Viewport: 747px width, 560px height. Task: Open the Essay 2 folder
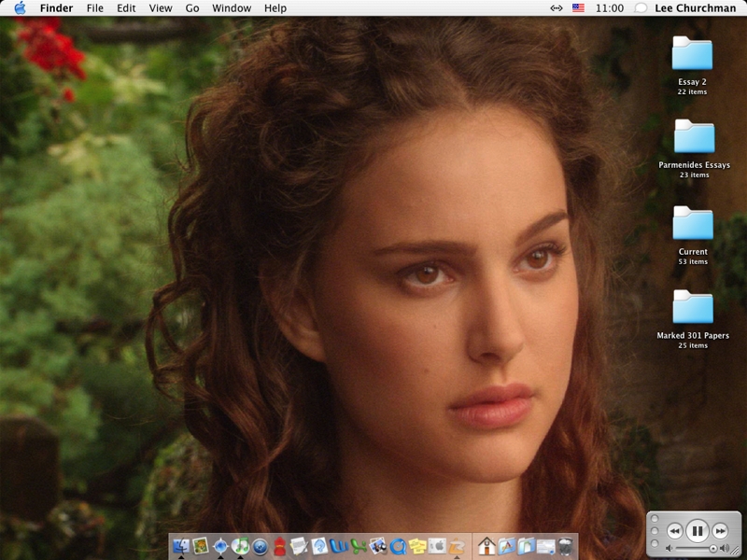point(692,54)
